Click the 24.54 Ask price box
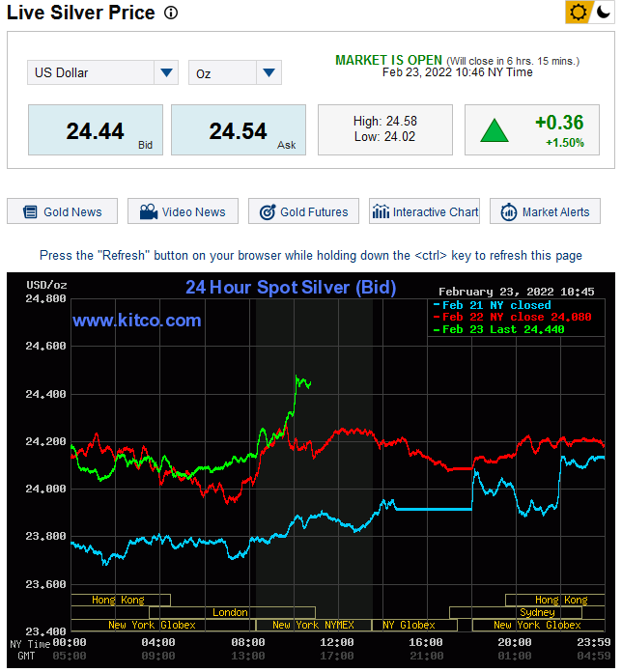622x672 pixels. tap(239, 129)
